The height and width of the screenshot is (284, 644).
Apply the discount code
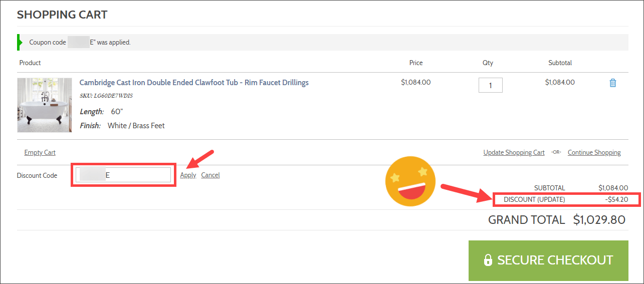188,175
